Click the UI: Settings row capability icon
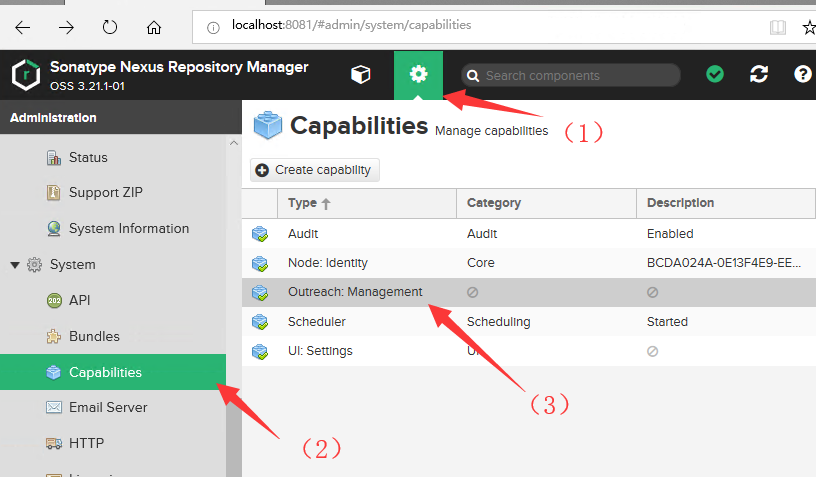This screenshot has width=816, height=477. pyautogui.click(x=260, y=352)
